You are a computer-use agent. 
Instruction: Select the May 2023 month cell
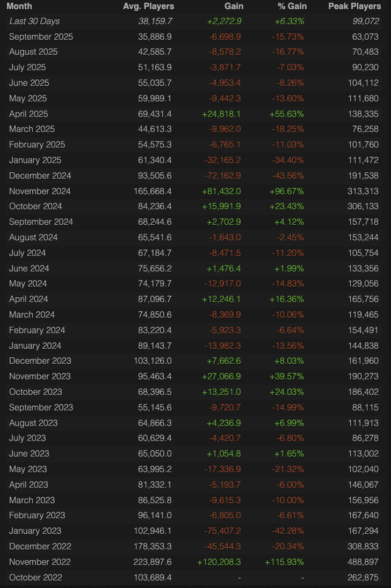tap(28, 469)
